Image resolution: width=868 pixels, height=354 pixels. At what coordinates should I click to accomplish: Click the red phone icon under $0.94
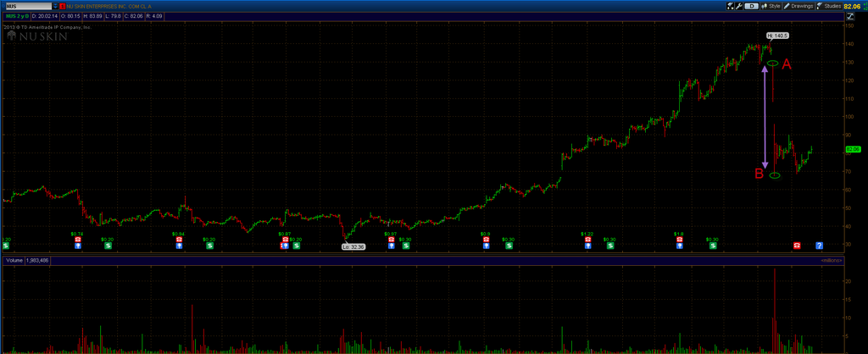pyautogui.click(x=179, y=239)
